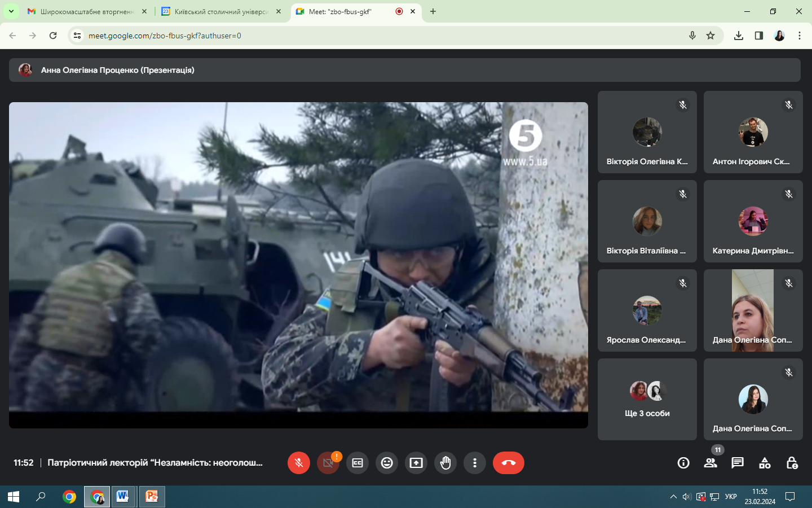This screenshot has width=812, height=508.
Task: Turn on the camera button
Action: pos(328,463)
